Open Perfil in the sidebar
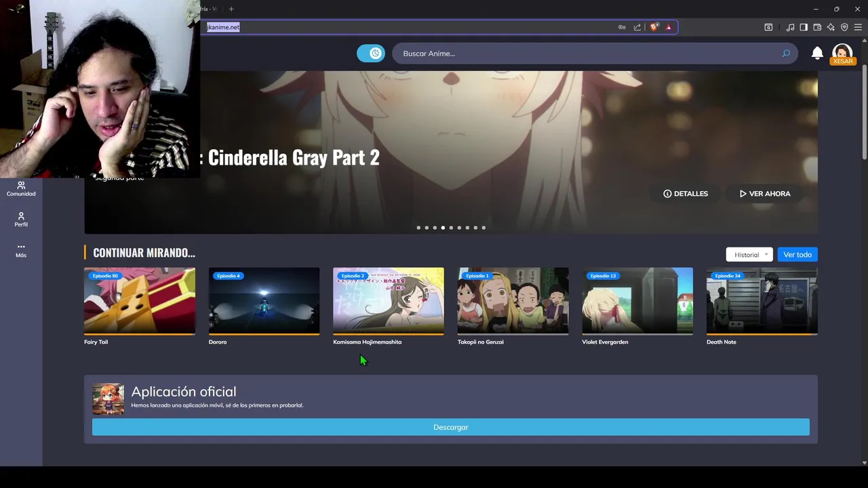This screenshot has height=488, width=868. click(x=21, y=220)
